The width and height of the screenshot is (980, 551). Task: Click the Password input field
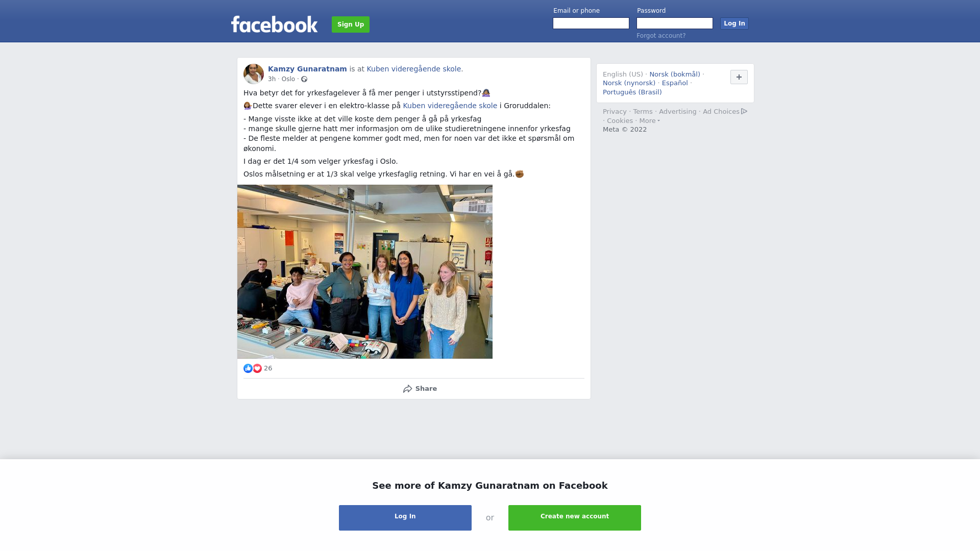point(675,23)
